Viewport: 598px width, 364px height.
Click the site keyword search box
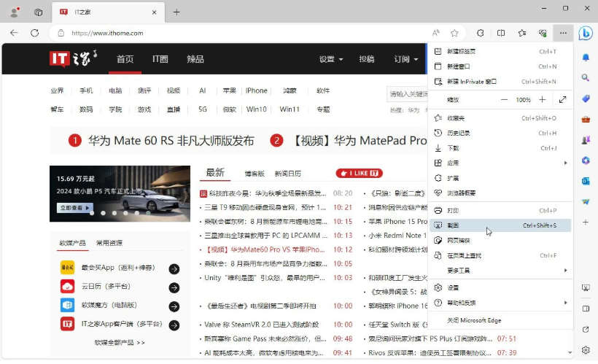tap(408, 94)
